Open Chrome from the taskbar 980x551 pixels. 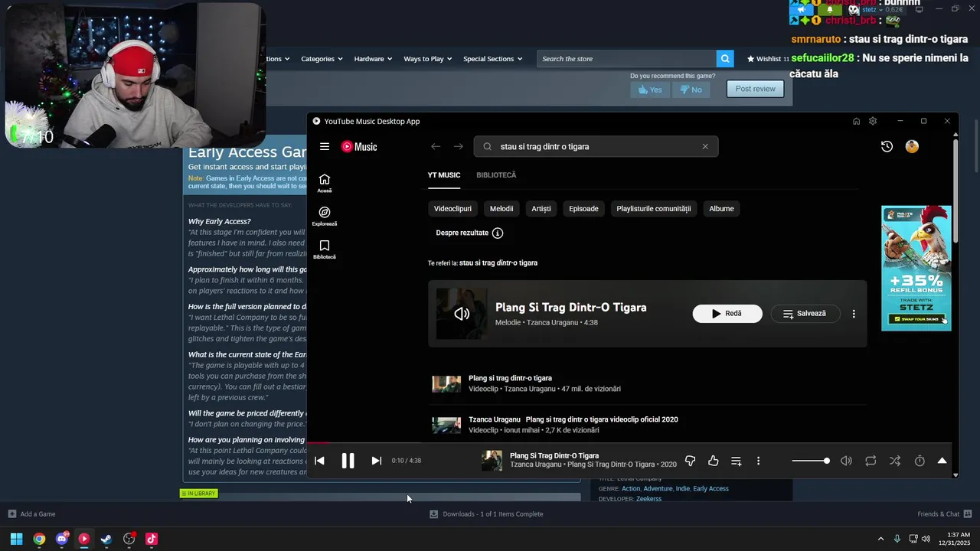[x=39, y=539]
